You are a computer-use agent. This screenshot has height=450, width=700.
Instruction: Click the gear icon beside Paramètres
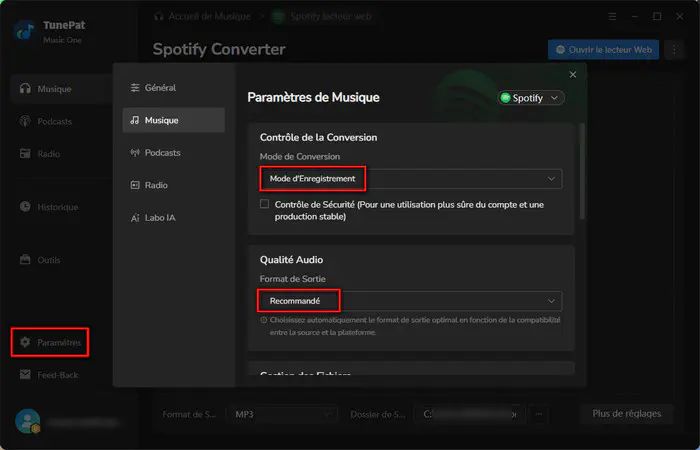coord(25,342)
